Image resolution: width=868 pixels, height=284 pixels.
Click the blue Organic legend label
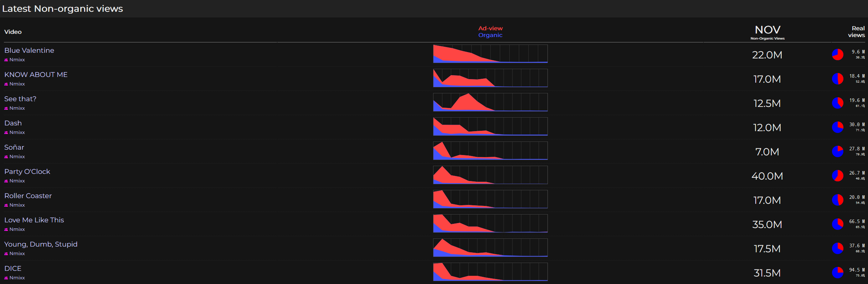(491, 35)
